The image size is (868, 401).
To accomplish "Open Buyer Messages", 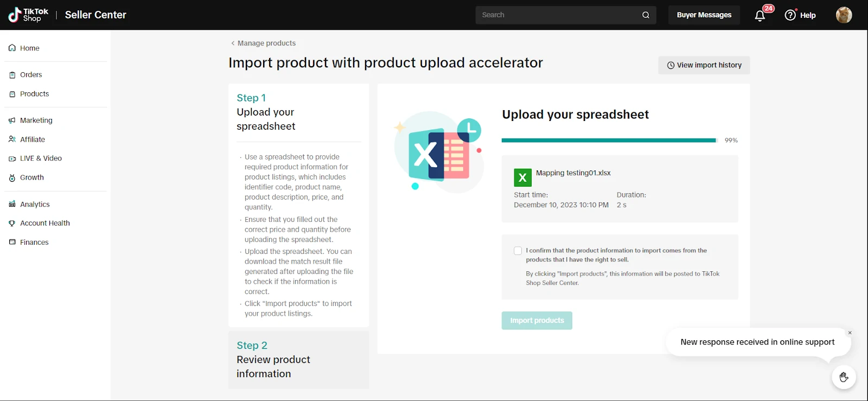I will pos(704,15).
